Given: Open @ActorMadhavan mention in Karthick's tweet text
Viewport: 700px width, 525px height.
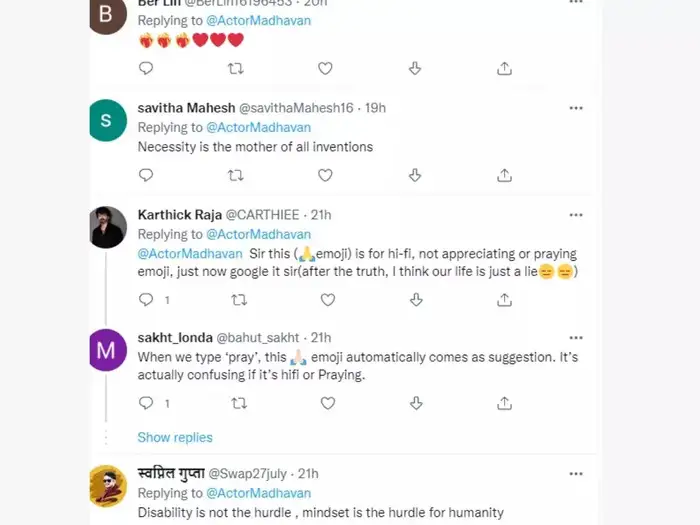Looking at the screenshot, I should point(190,254).
